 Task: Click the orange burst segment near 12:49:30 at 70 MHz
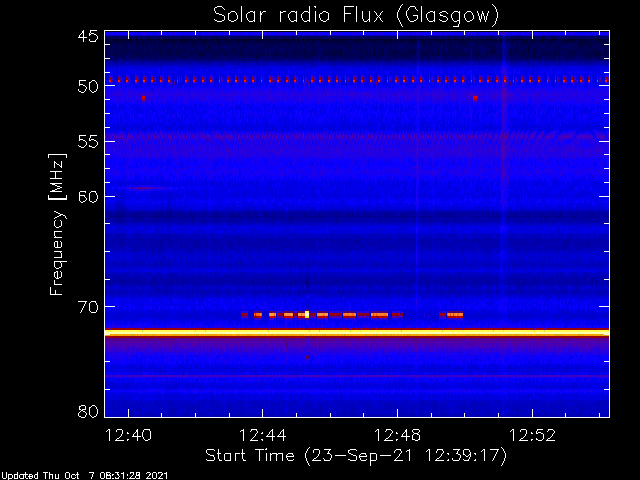(x=455, y=315)
